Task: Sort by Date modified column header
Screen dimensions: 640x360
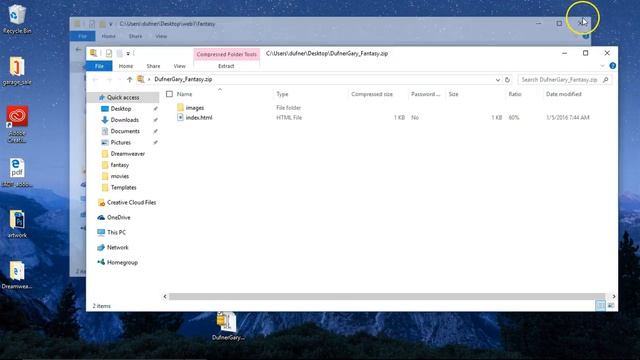Action: tap(563, 94)
